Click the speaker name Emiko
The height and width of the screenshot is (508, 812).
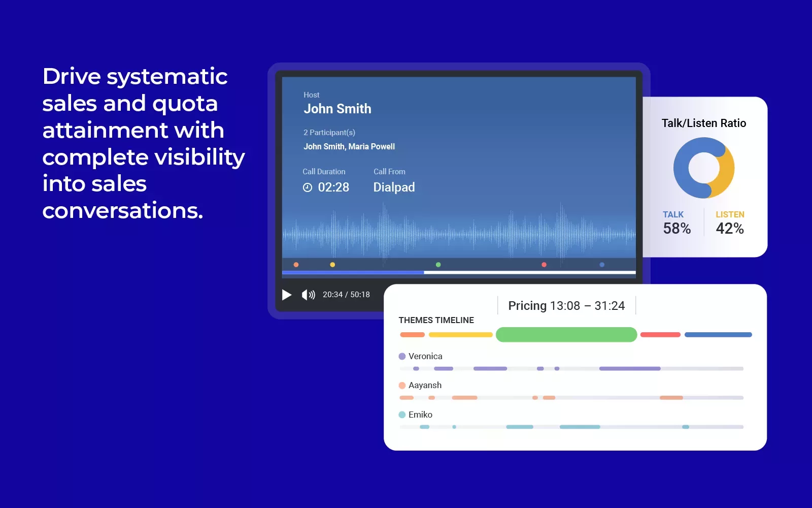(x=420, y=415)
